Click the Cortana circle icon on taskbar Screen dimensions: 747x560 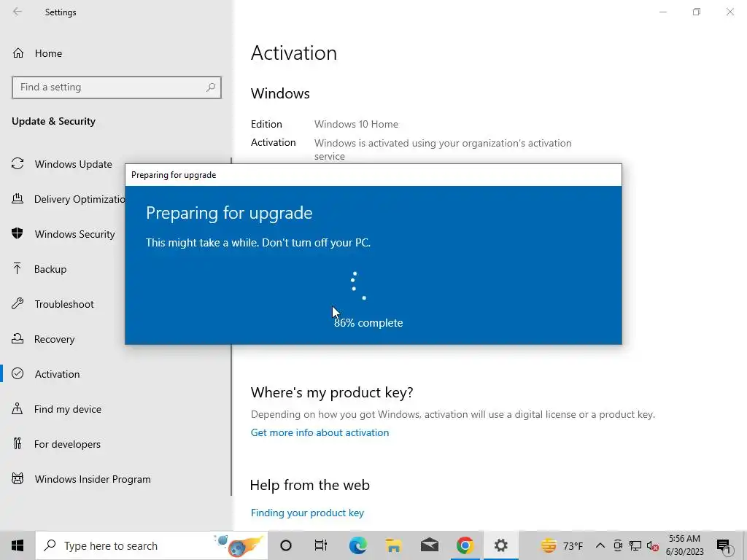[286, 545]
